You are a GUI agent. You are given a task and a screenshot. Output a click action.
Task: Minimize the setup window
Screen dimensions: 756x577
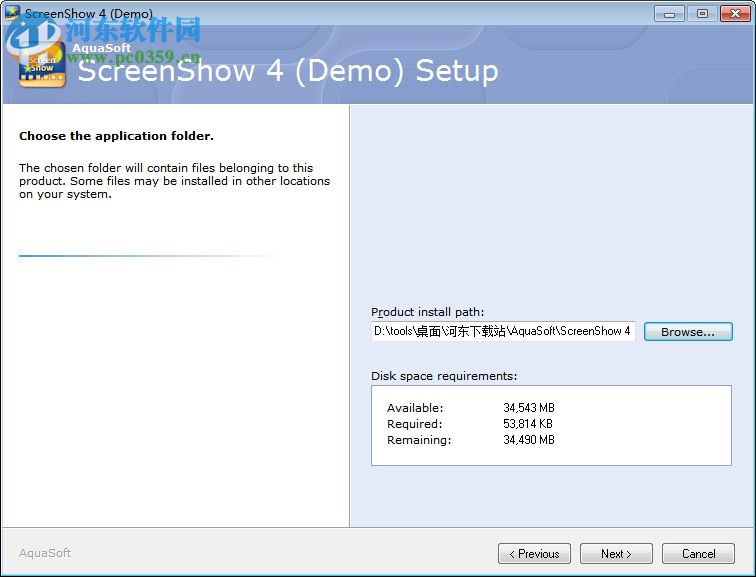[669, 13]
